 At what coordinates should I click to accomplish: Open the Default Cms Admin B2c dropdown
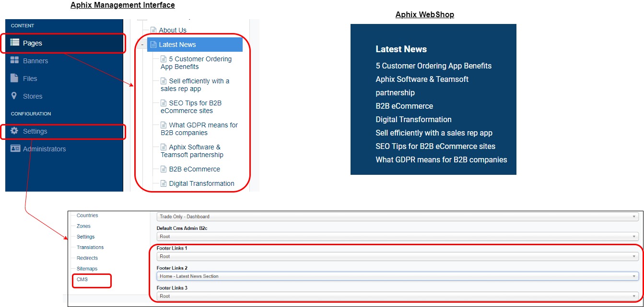(x=397, y=237)
